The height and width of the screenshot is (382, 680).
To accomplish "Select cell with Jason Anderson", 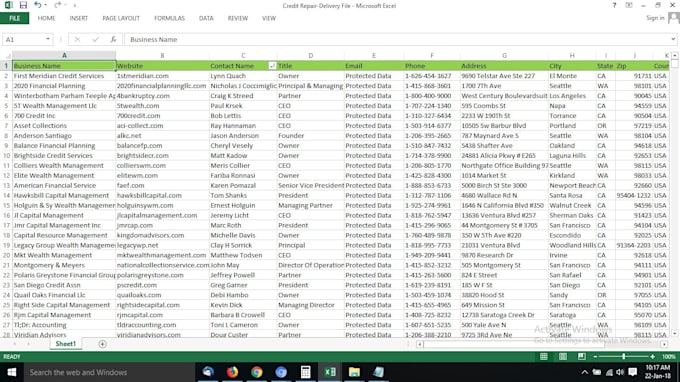I will (x=243, y=136).
